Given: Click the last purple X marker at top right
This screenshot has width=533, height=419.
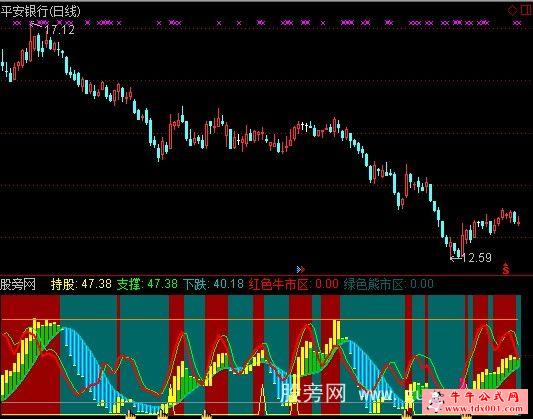Looking at the screenshot, I should pos(517,23).
